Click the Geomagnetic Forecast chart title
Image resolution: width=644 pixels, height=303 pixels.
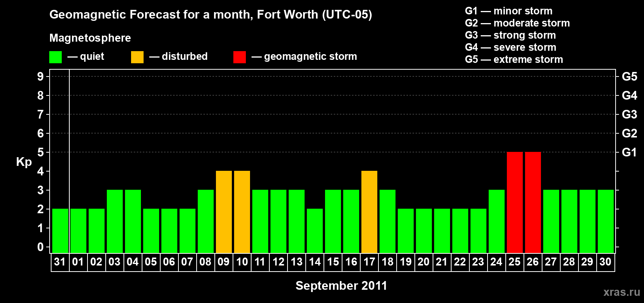pyautogui.click(x=211, y=15)
